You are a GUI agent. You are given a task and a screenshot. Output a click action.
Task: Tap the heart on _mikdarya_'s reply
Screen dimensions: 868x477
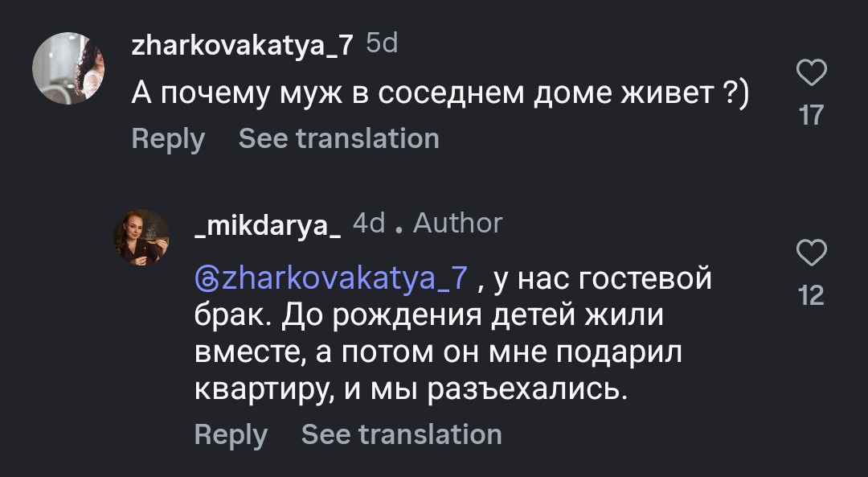point(812,253)
